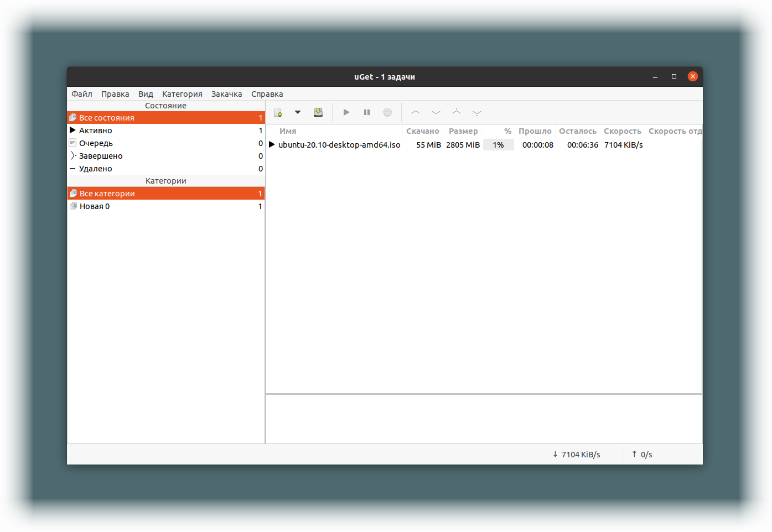Click the Новая 0 category icon
772x532 pixels.
[73, 206]
